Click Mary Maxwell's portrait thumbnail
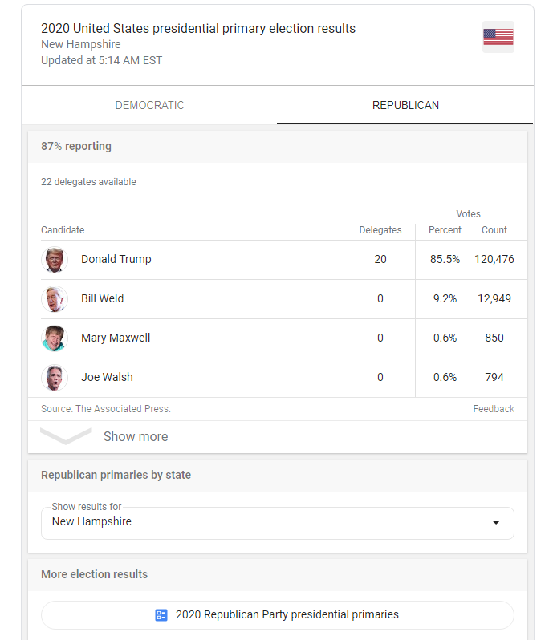The width and height of the screenshot is (549, 640). click(54, 338)
